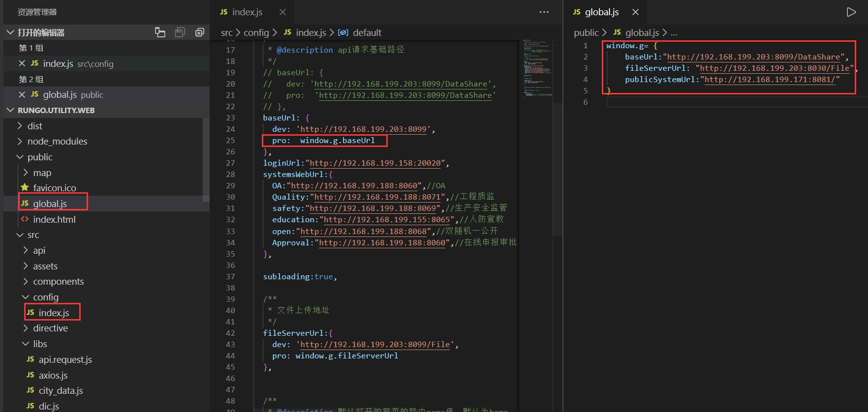This screenshot has width=868, height=412.
Task: Open favicon.ico file
Action: point(54,188)
